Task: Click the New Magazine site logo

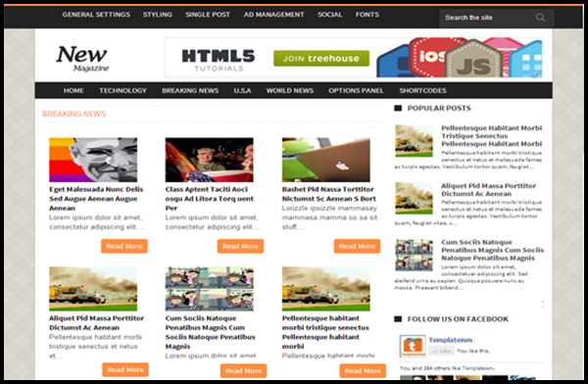Action: point(82,59)
